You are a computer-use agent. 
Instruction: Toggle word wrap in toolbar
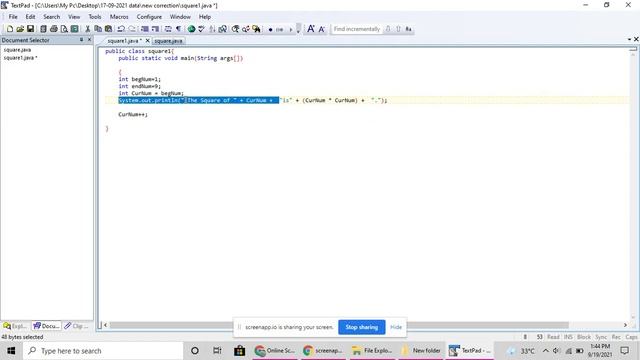point(168,29)
